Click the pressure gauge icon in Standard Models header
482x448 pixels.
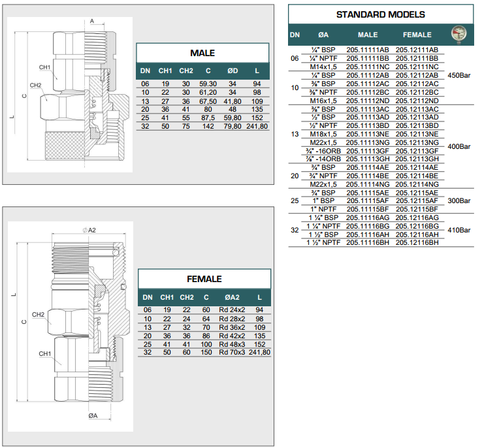point(460,34)
